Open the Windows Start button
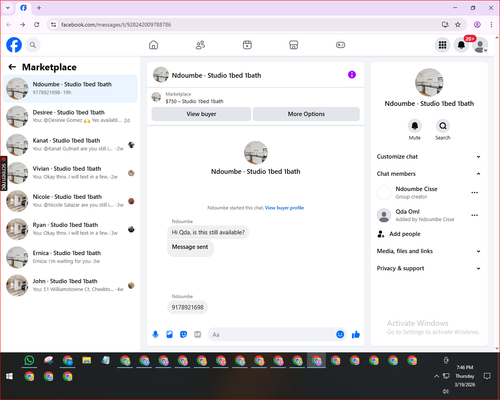 coord(9,376)
